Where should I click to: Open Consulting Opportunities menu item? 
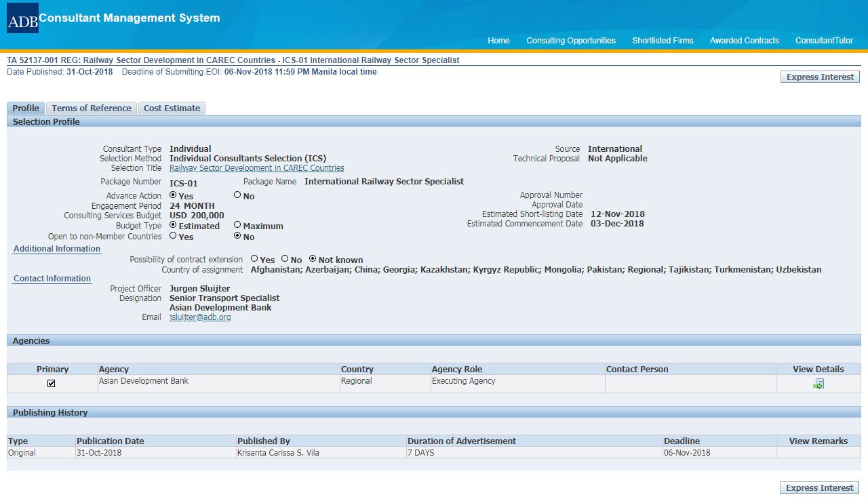click(x=571, y=41)
